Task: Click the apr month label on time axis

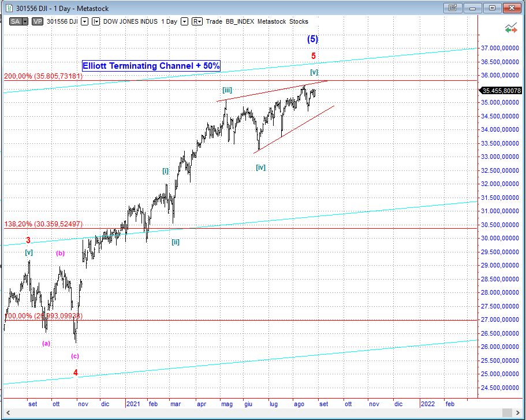Action: tap(202, 404)
